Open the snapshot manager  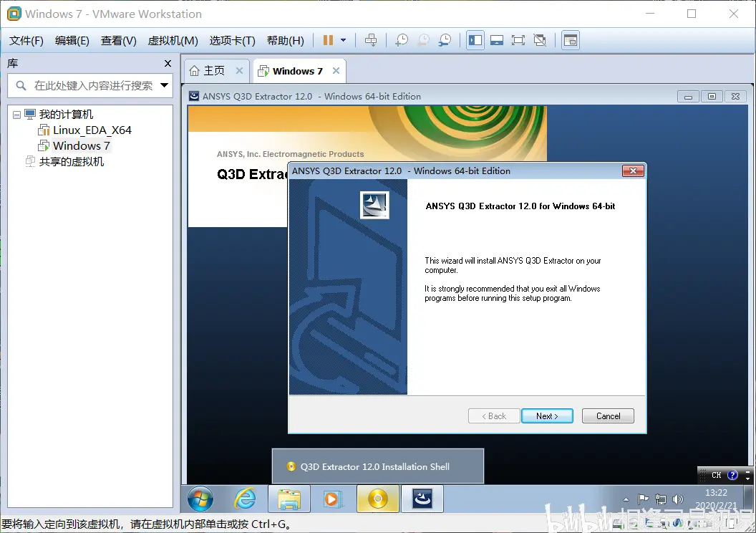tap(445, 40)
